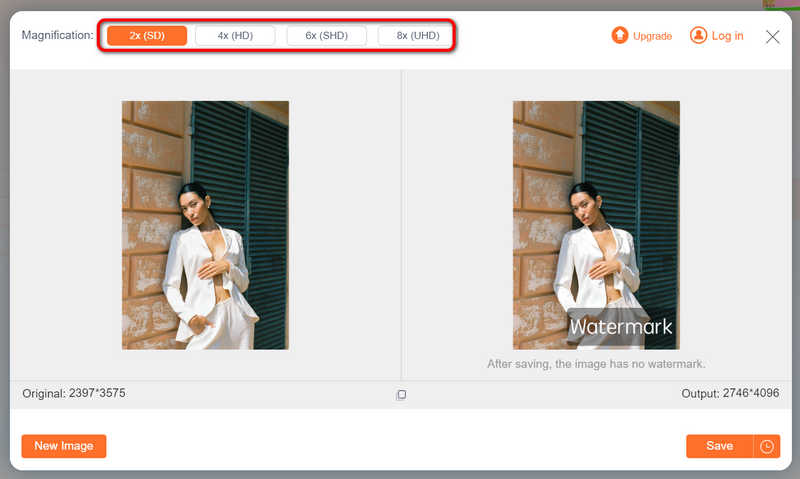
Task: Open the save history clock icon
Action: click(767, 446)
